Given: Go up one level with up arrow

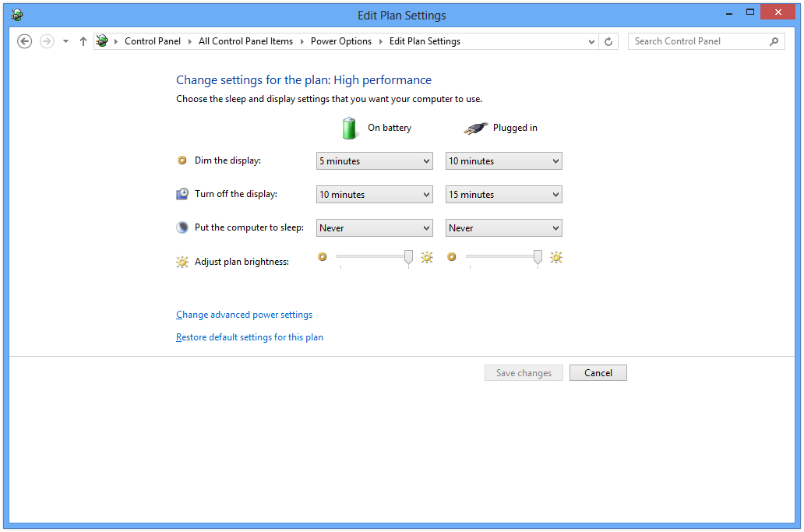Looking at the screenshot, I should click(83, 41).
